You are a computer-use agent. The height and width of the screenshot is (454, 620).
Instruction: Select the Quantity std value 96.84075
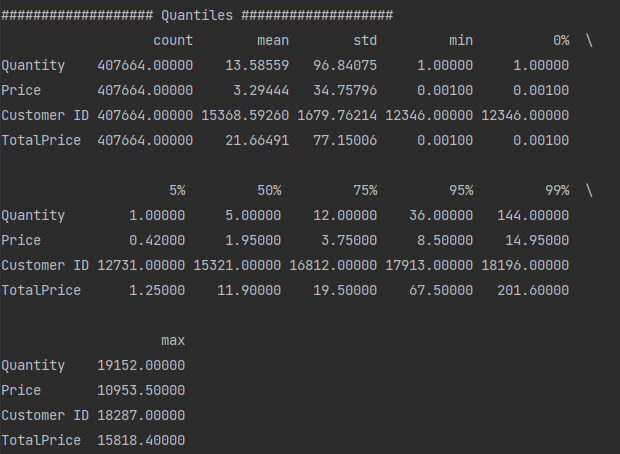[345, 65]
